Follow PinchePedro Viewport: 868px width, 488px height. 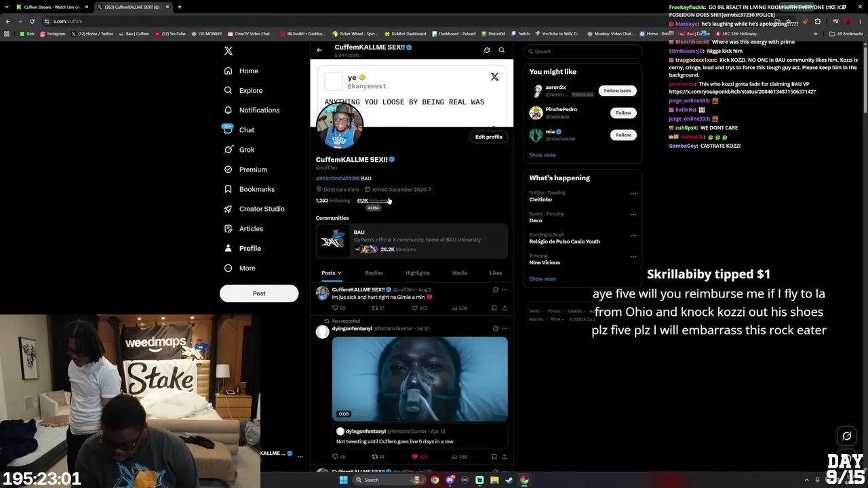[x=623, y=113]
